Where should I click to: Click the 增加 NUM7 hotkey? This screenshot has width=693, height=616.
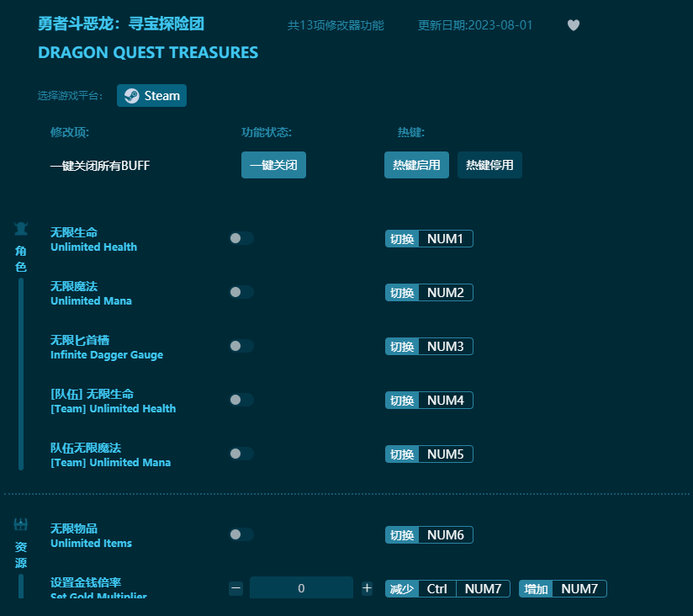point(563,589)
